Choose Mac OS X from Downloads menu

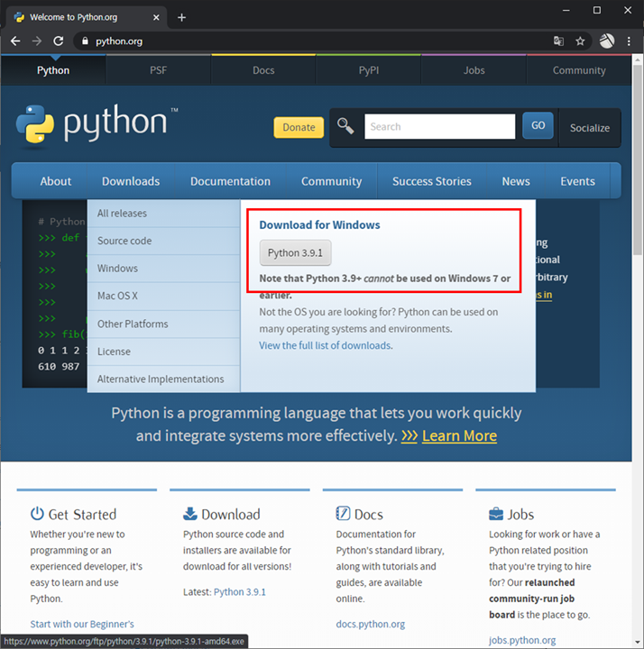pos(163,296)
